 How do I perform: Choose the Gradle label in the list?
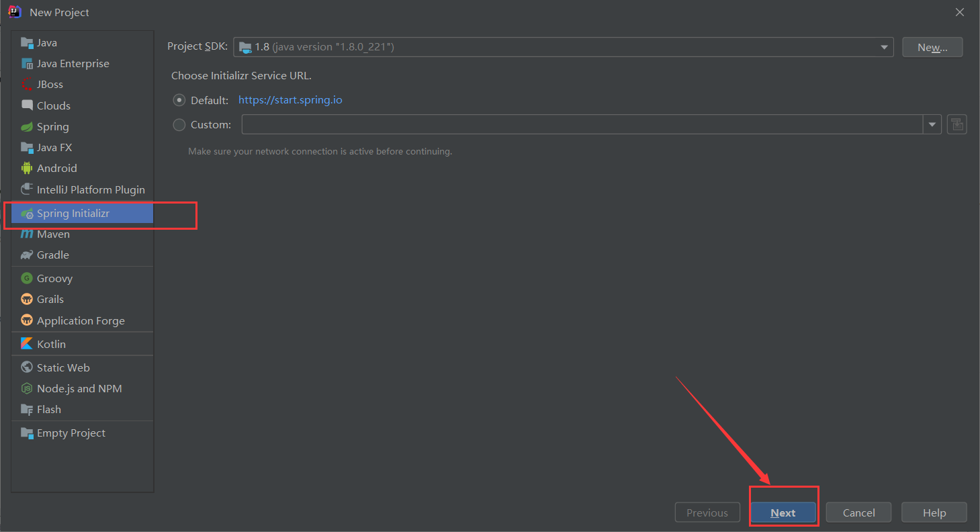coord(53,255)
